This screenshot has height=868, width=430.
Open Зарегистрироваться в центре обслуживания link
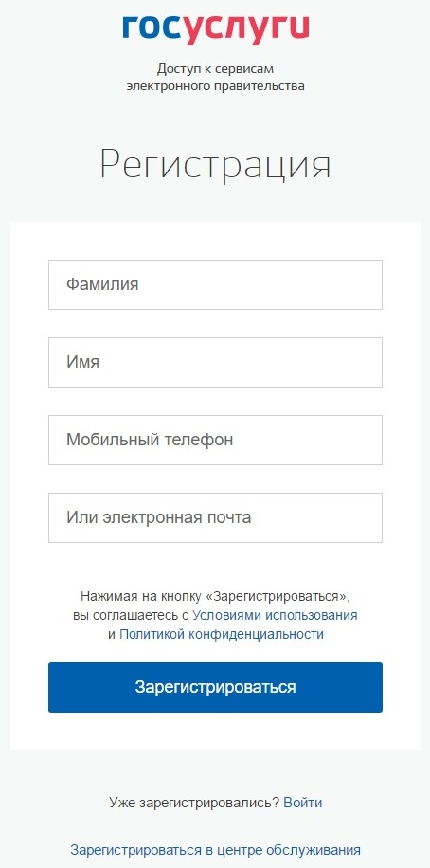pos(215,850)
